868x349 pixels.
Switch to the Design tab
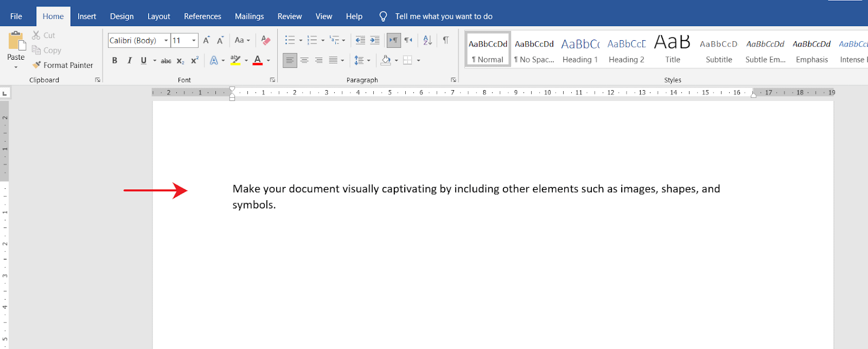[x=122, y=16]
